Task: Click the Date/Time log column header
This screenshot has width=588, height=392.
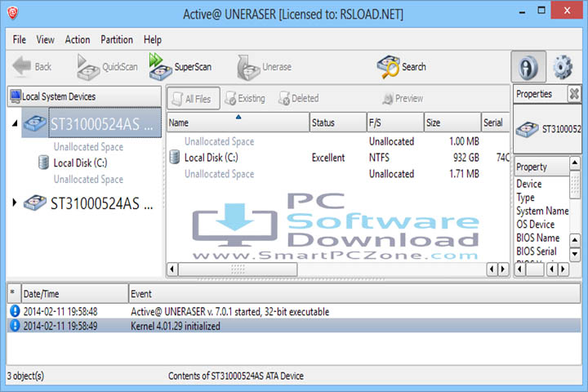Action: pyautogui.click(x=74, y=294)
